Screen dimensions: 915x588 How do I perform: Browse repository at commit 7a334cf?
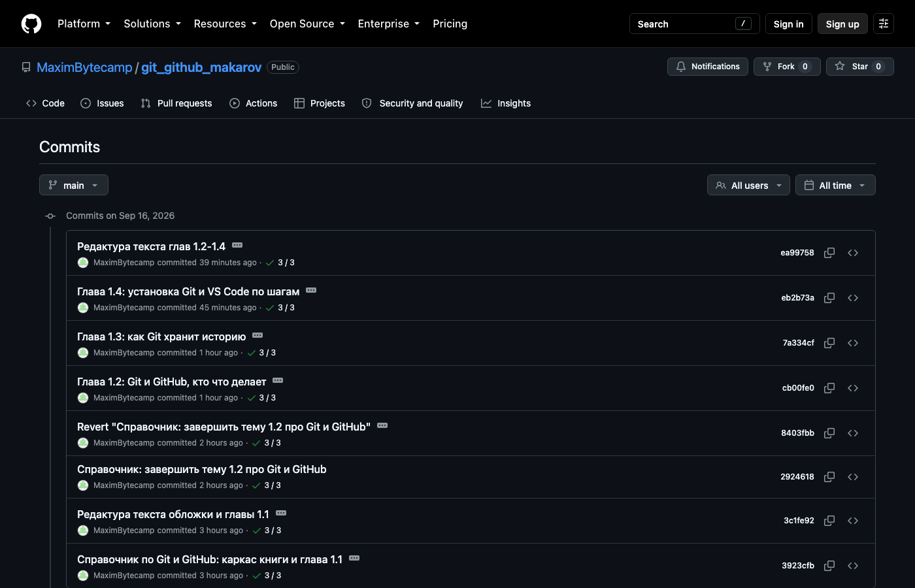[x=853, y=343]
